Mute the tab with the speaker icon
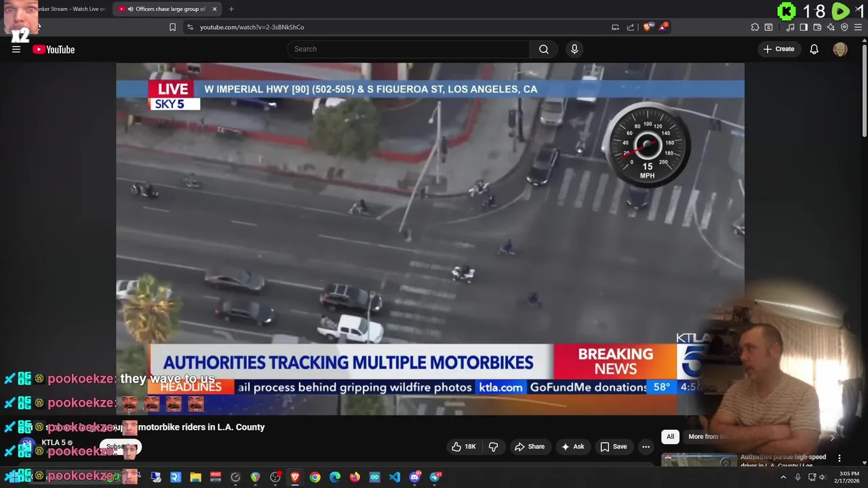Screen dimensions: 868x488 [130, 9]
